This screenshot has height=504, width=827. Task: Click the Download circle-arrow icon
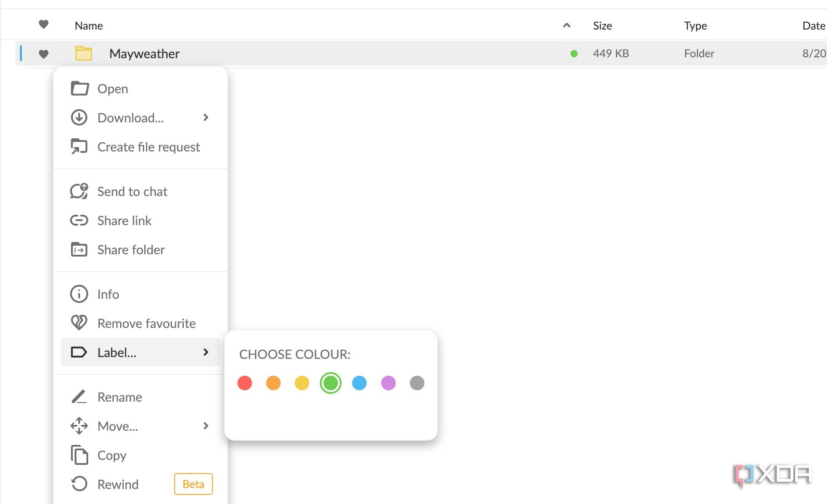(x=79, y=117)
